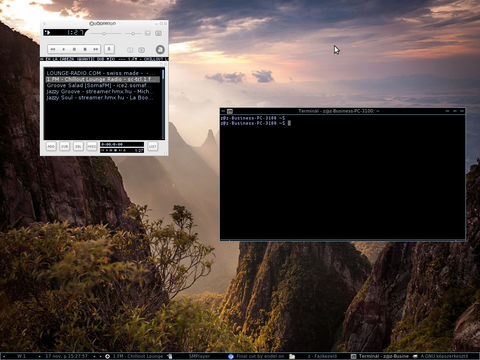Toggle shuffle mode in Audacious
Screen dimensions: 480x360
click(x=130, y=50)
